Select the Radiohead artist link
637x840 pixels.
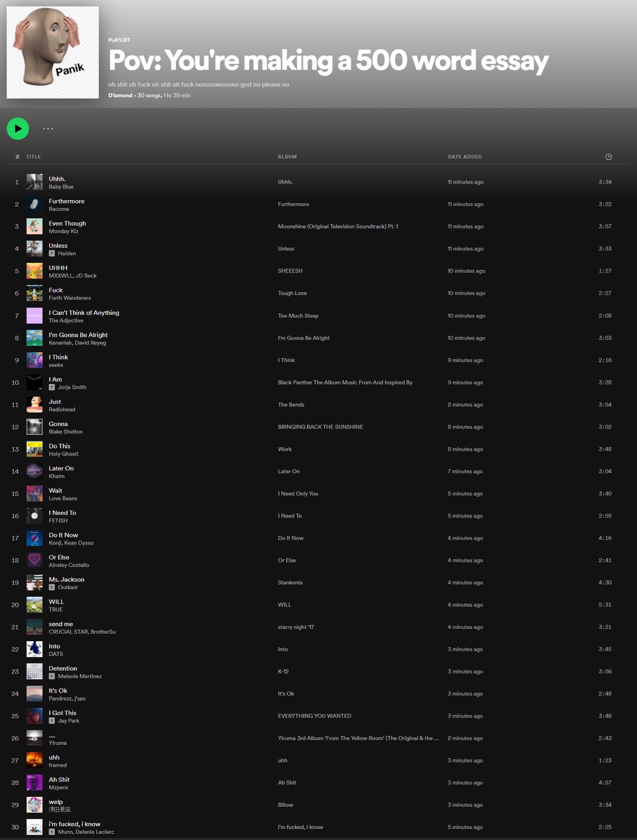[x=62, y=409]
